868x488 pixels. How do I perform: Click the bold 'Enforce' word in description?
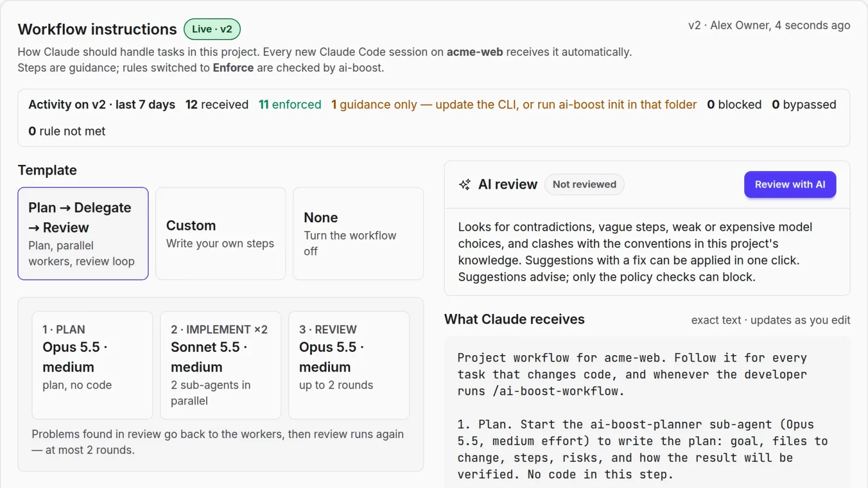point(233,68)
